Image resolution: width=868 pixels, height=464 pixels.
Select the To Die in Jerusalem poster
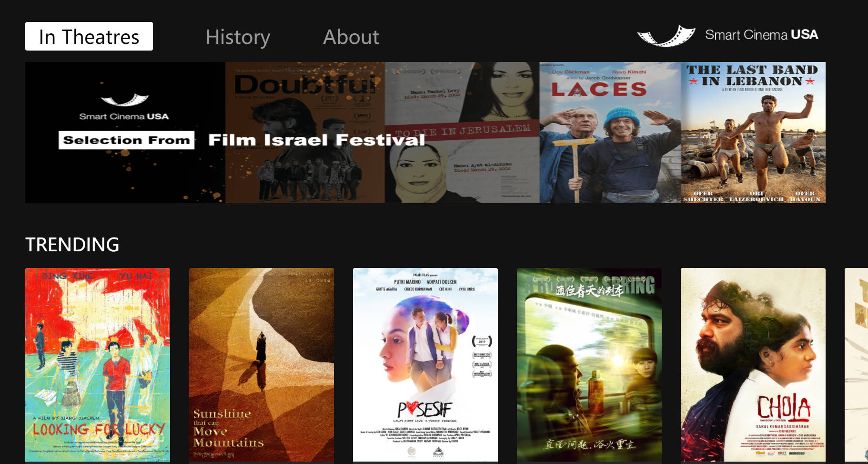point(462,133)
